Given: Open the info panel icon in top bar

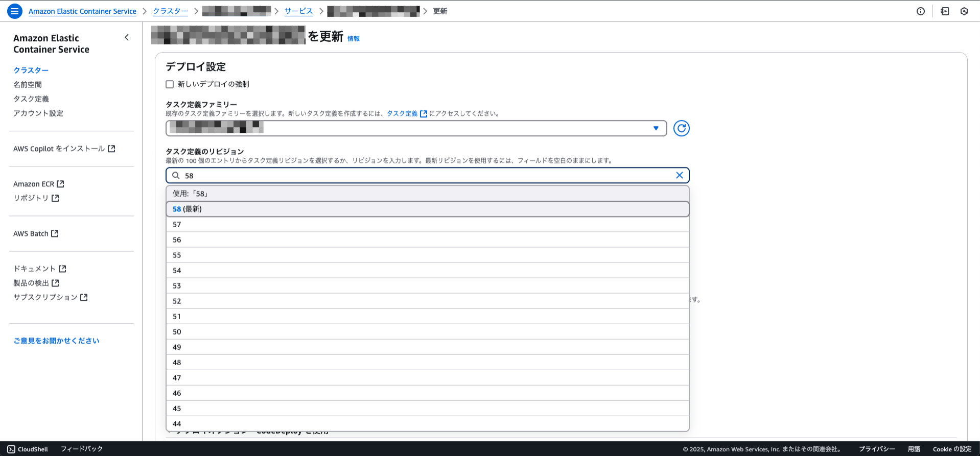Looking at the screenshot, I should coord(921,11).
